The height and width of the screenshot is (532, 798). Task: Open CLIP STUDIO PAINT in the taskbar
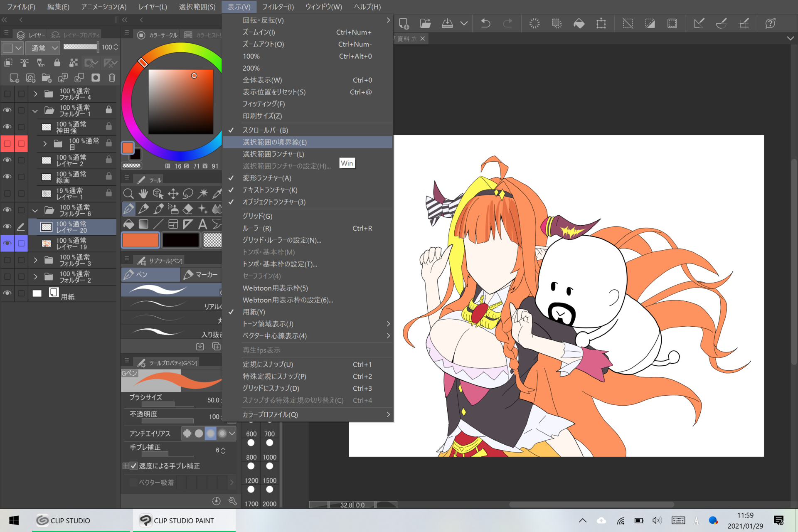184,520
